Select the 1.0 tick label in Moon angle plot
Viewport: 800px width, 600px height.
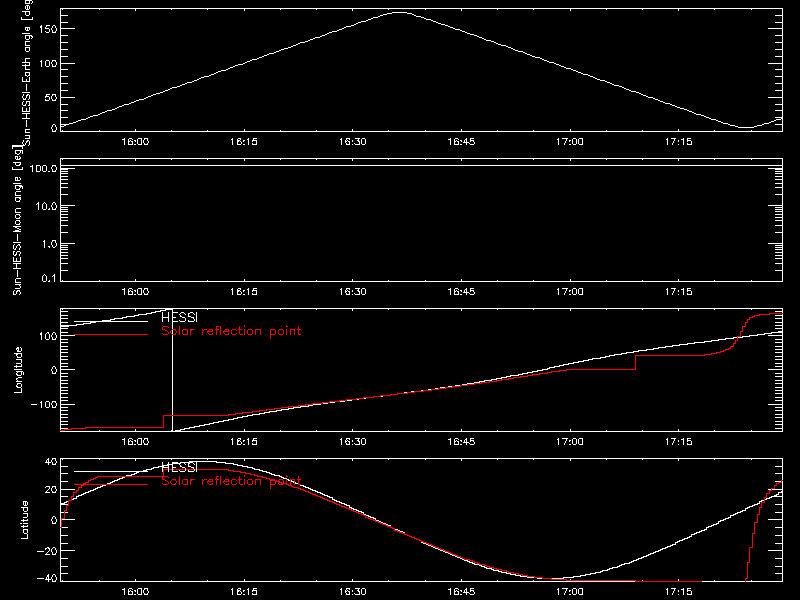(x=49, y=244)
